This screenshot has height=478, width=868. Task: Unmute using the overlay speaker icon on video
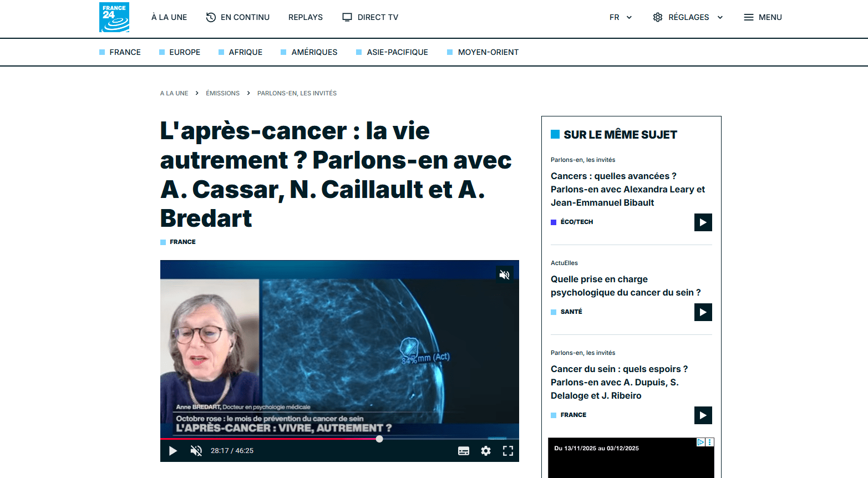pos(504,274)
